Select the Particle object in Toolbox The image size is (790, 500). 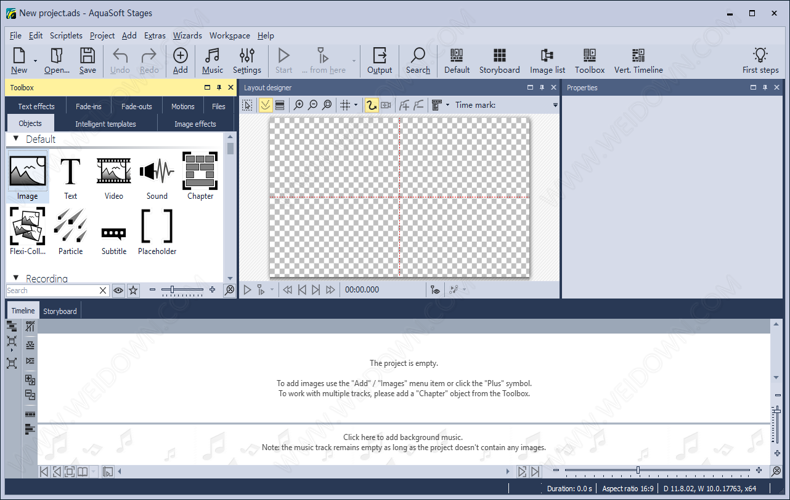tap(71, 232)
